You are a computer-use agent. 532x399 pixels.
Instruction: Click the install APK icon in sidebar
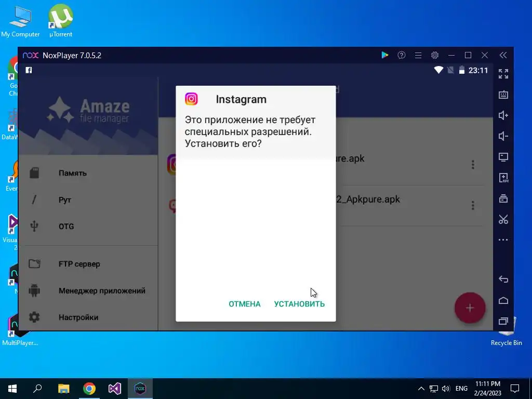pyautogui.click(x=503, y=178)
